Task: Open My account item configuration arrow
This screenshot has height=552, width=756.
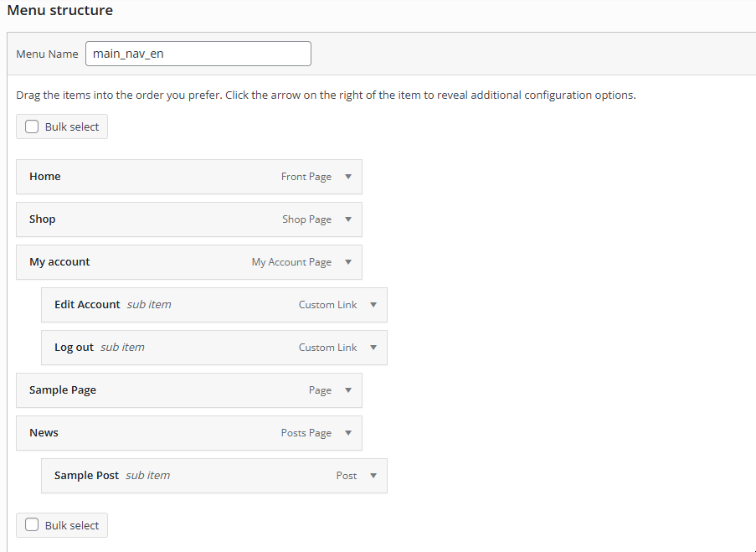Action: pos(348,262)
